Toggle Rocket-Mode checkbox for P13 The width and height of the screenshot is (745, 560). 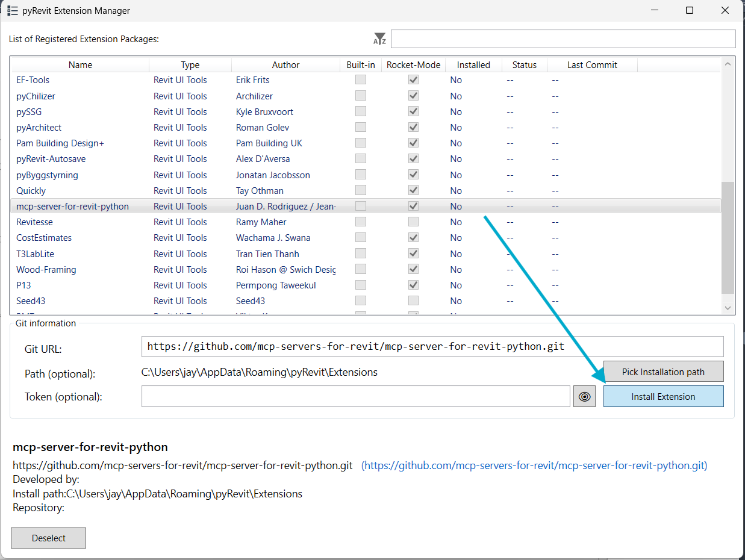click(x=413, y=285)
